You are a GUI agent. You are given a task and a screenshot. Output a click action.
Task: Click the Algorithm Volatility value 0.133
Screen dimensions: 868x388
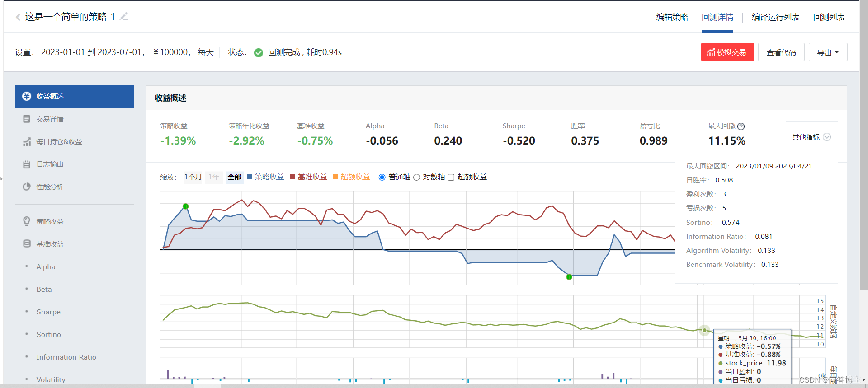[x=766, y=250]
